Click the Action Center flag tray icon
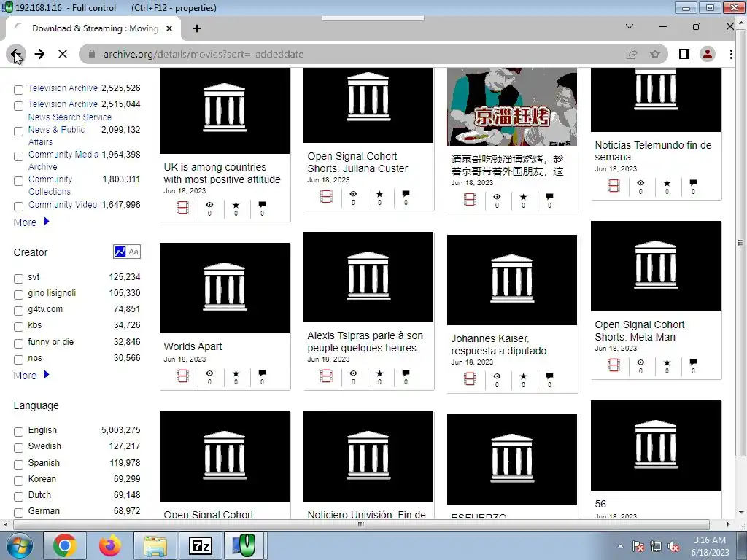 pyautogui.click(x=638, y=547)
